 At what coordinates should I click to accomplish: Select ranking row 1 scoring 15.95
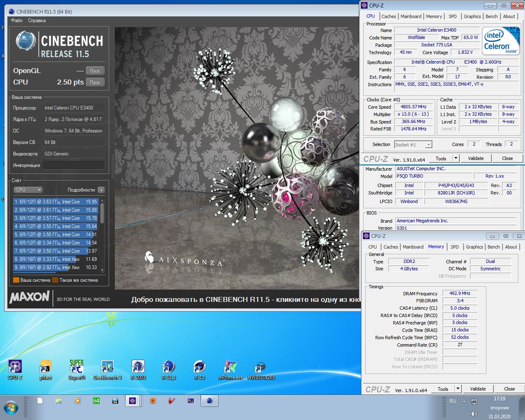56,202
